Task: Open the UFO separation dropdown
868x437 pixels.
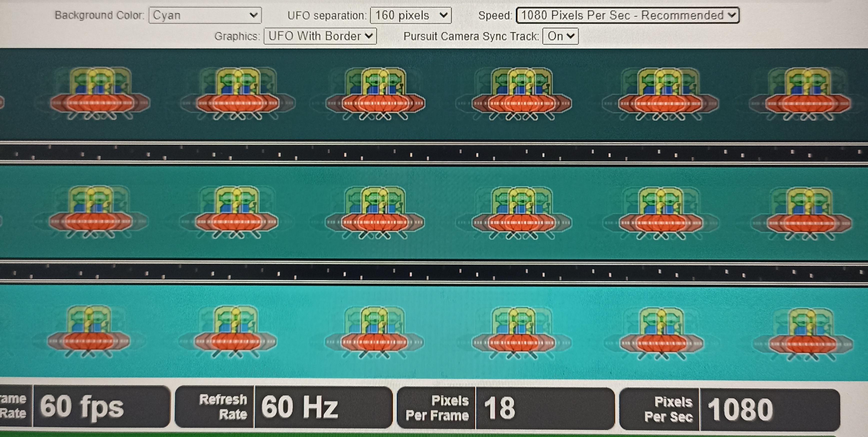Action: coord(410,15)
